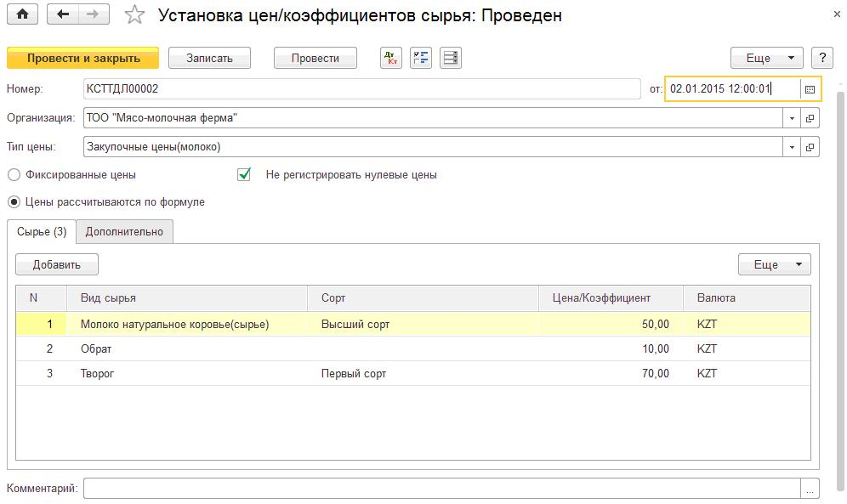Uncheck Не регистрировать нулевые цены
The image size is (847, 504).
[x=244, y=174]
